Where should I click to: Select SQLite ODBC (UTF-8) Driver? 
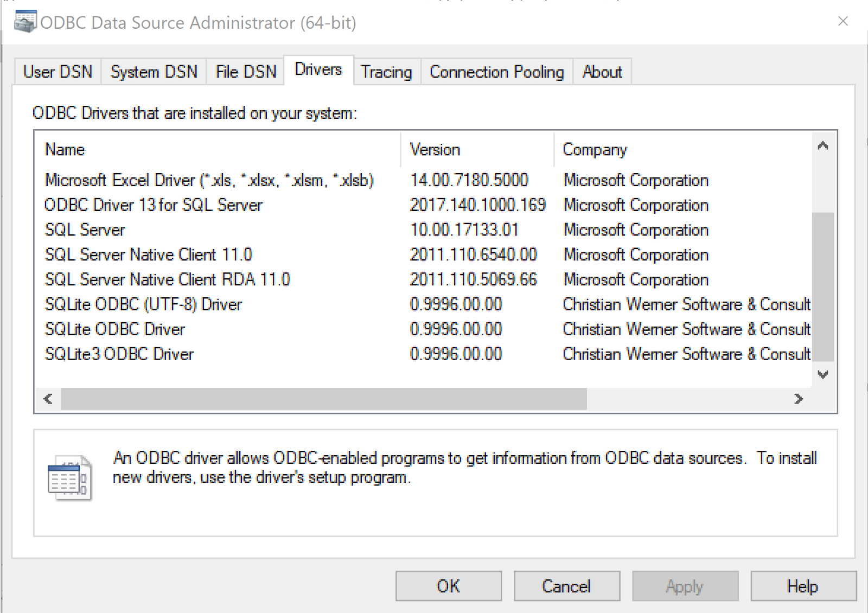click(423, 304)
